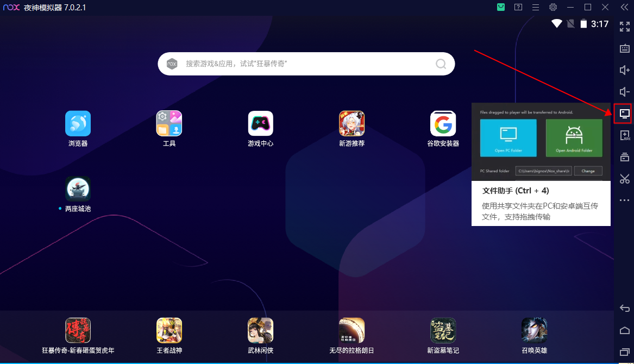634x364 pixels.
Task: Open recent apps from the bottom sidebar
Action: pyautogui.click(x=624, y=352)
